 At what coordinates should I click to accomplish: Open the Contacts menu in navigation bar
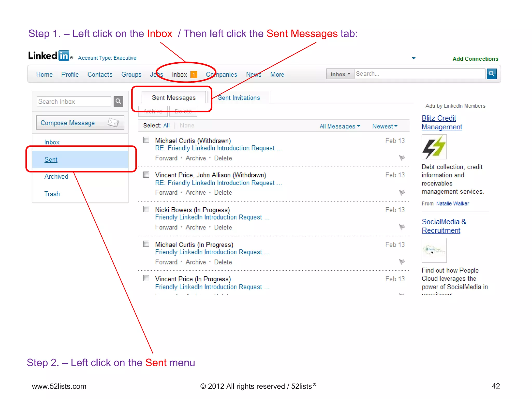(x=100, y=75)
